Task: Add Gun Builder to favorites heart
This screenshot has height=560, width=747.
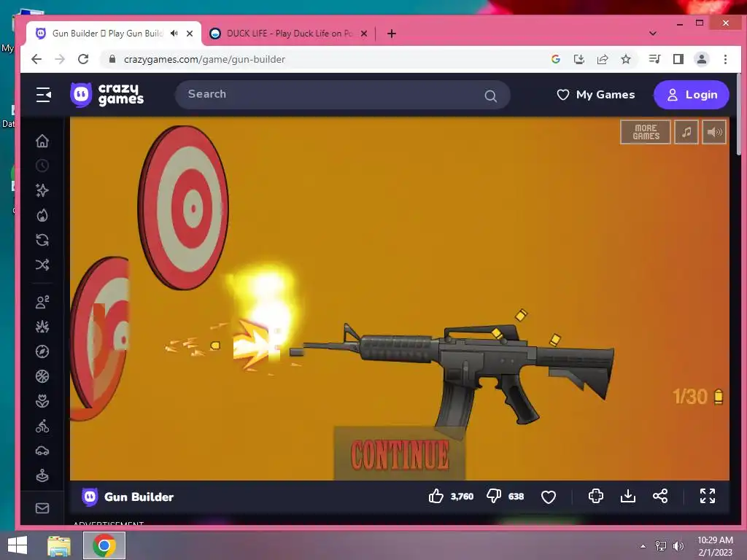Action: [549, 497]
